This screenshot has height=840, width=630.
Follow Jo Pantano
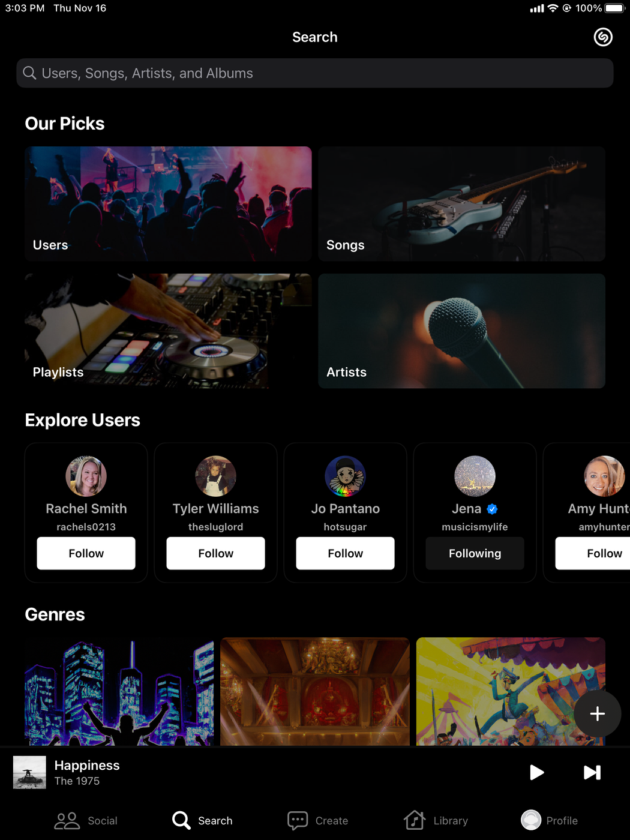(x=346, y=553)
